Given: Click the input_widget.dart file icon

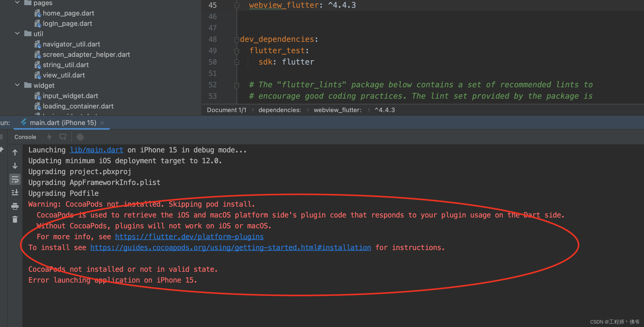Looking at the screenshot, I should pos(38,96).
